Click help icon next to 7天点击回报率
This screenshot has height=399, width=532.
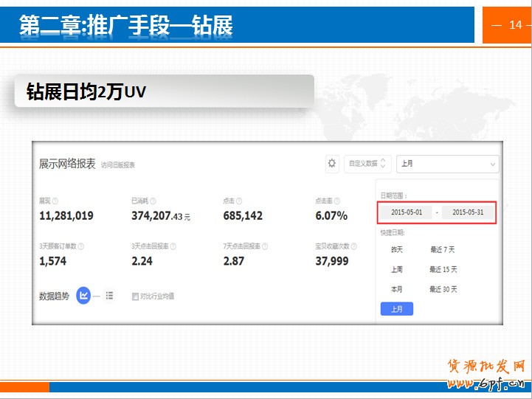264,246
